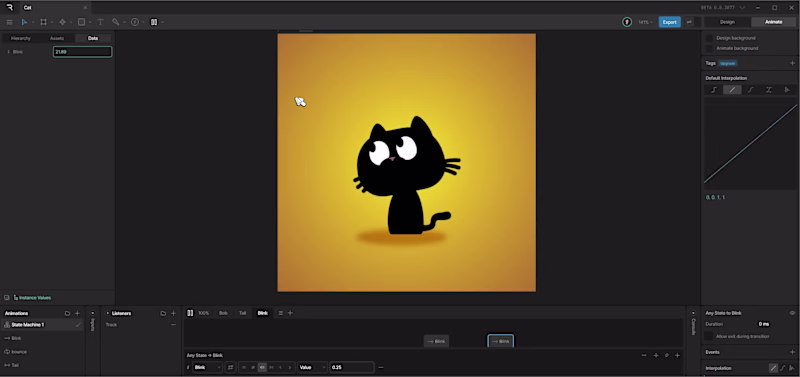Add a new listener with plus
Viewport: 800px width, 377px height.
coord(173,313)
